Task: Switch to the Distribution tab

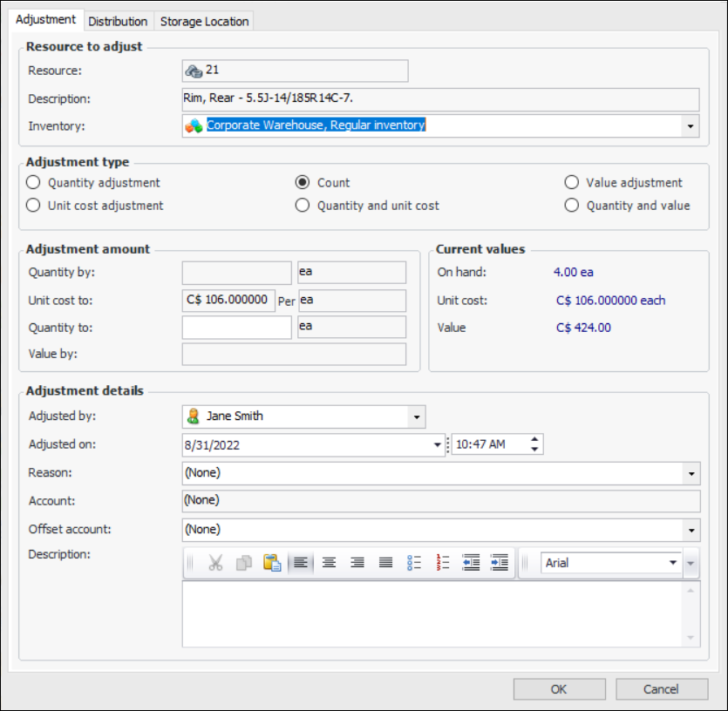Action: pos(118,21)
